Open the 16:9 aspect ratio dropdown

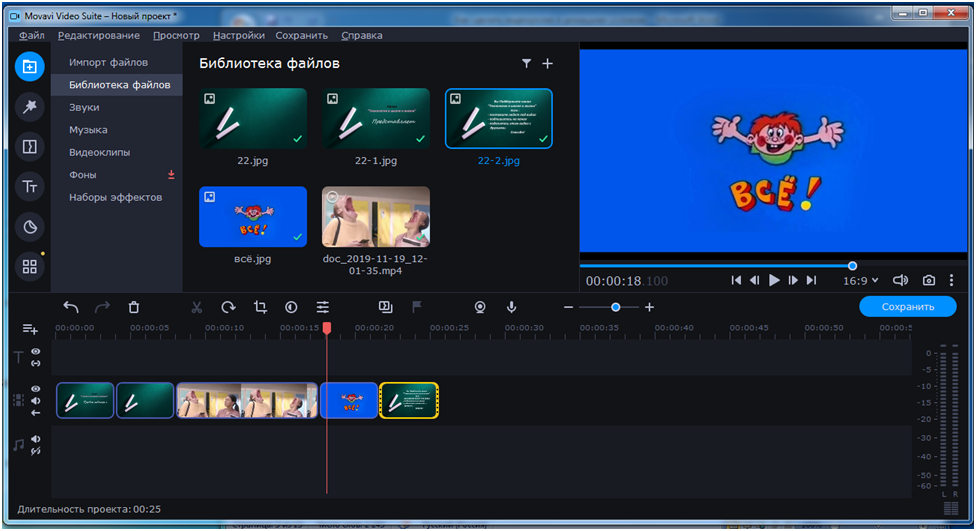(x=861, y=281)
